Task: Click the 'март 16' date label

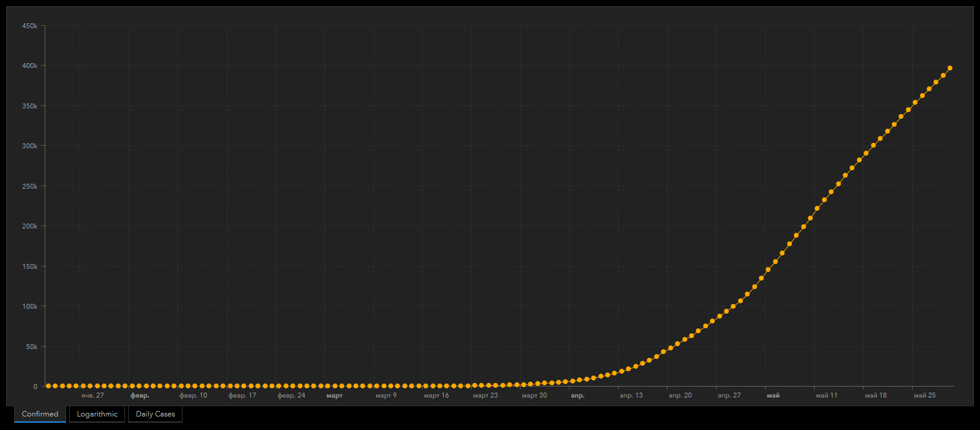Action: click(436, 395)
